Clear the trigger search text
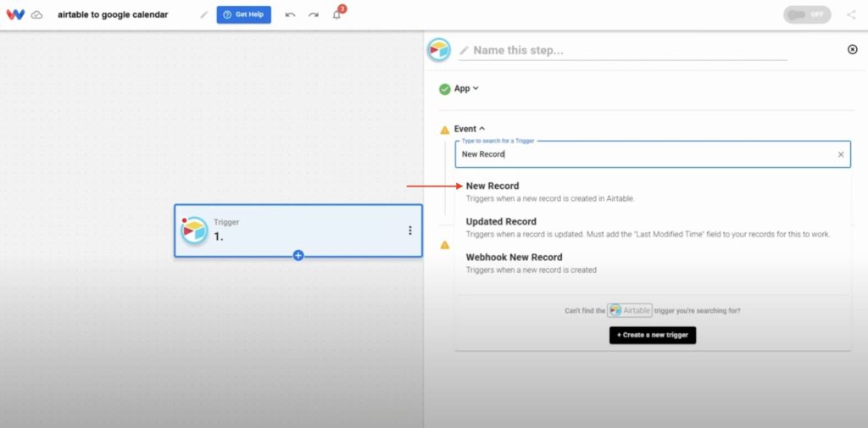868x428 pixels. 841,154
